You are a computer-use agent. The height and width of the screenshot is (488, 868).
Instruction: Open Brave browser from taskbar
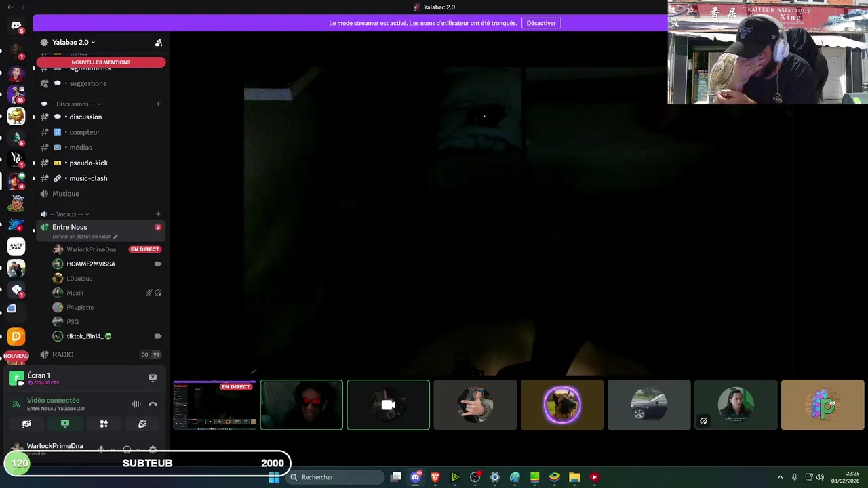point(435,477)
